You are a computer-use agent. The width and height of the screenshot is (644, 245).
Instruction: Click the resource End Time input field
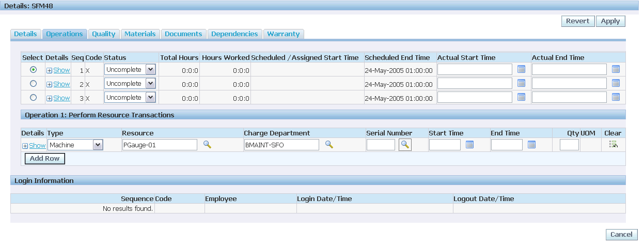pyautogui.click(x=507, y=145)
